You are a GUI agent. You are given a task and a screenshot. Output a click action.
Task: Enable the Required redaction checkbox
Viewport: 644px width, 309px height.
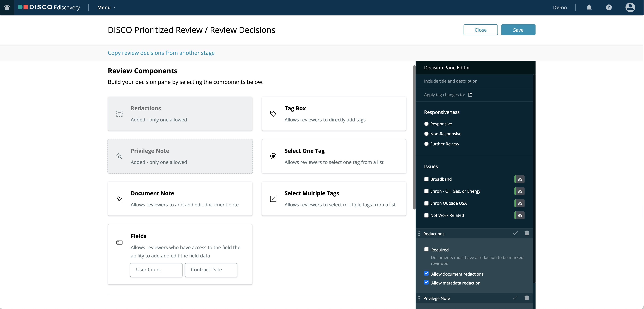(x=426, y=249)
